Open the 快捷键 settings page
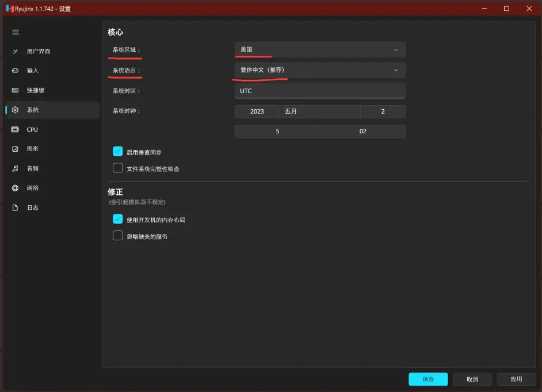Viewport: 542px width, 392px height. click(52, 90)
